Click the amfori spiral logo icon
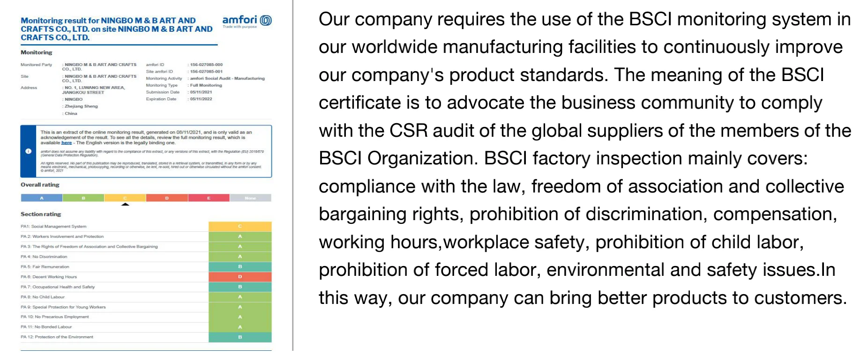This screenshot has height=355, width=868. [266, 21]
